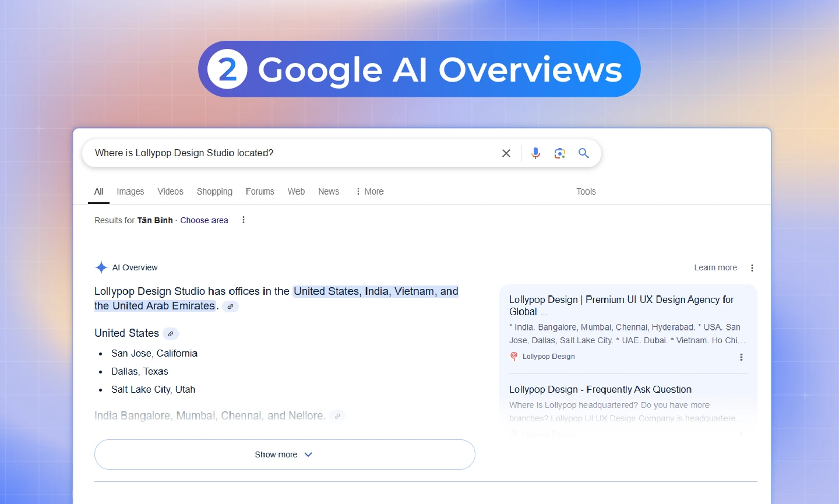
Task: Open the More search filters dropdown
Action: 369,192
